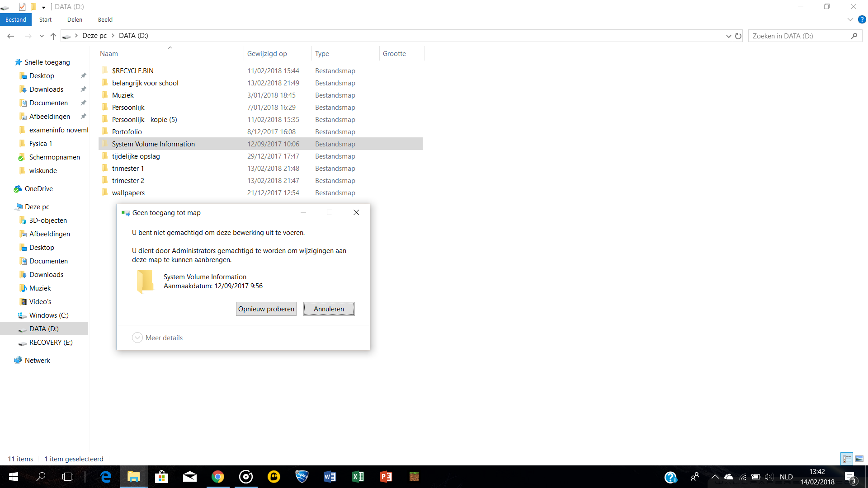
Task: Click the blue help question mark icon
Action: [x=862, y=19]
